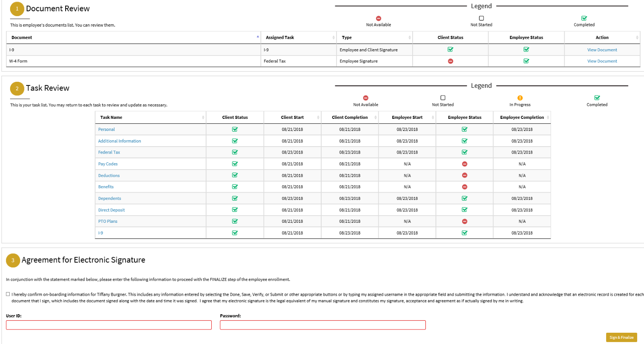Open the PTO Plans task link

click(108, 222)
